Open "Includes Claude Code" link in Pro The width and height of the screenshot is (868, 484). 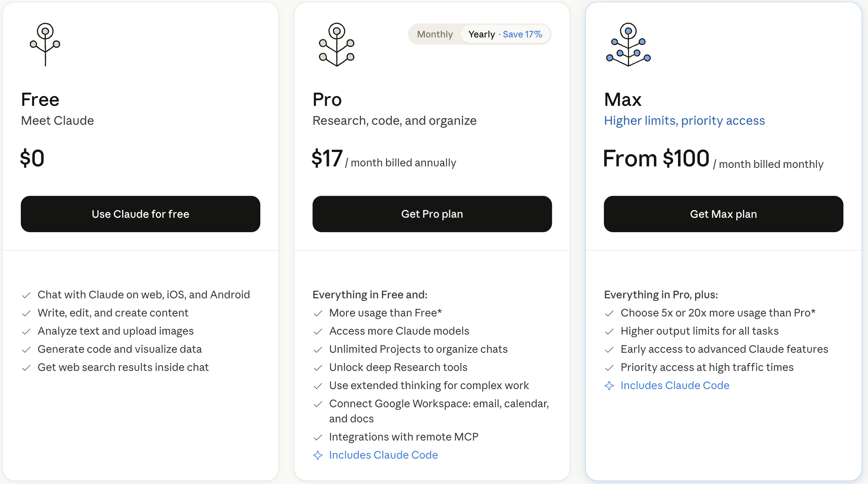coord(383,455)
